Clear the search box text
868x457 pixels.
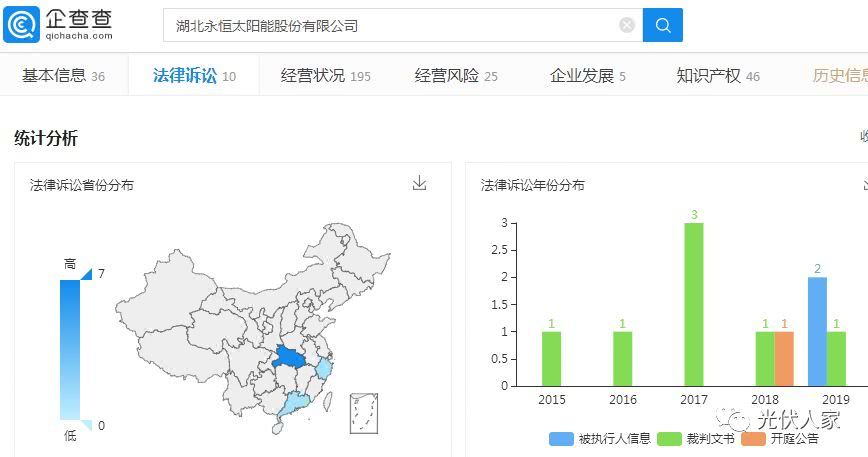pyautogui.click(x=627, y=26)
